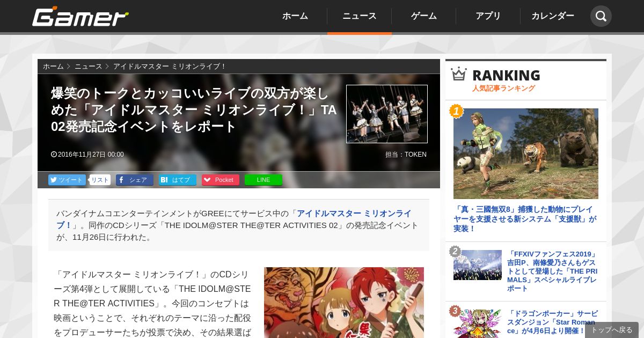
Task: Click the トップへ戻る back-to-top button
Action: 612,330
